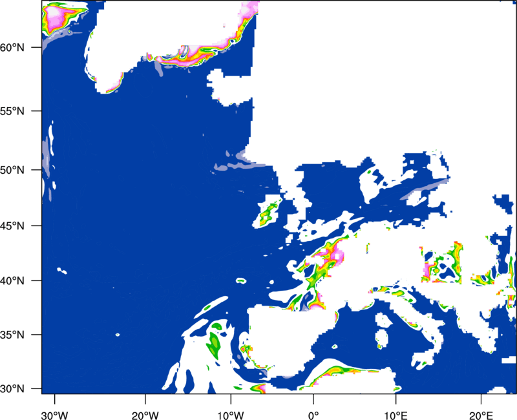Click the 40°N latitude label
517x420 pixels.
click(x=12, y=280)
